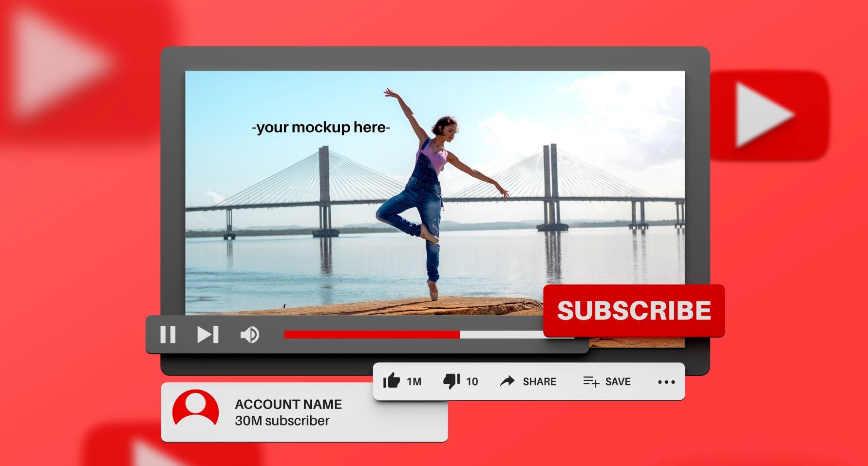Click the SAVE label

(x=618, y=382)
